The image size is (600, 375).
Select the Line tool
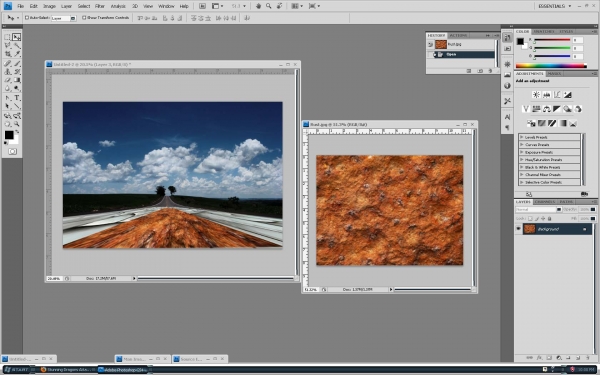point(16,106)
